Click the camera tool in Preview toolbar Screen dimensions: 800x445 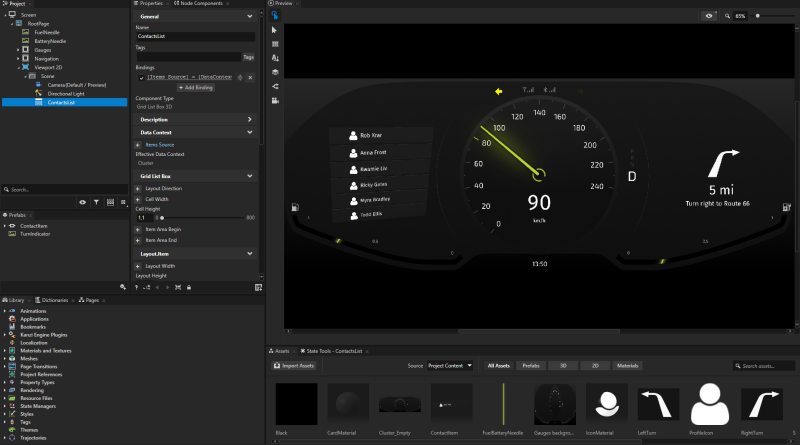275,99
